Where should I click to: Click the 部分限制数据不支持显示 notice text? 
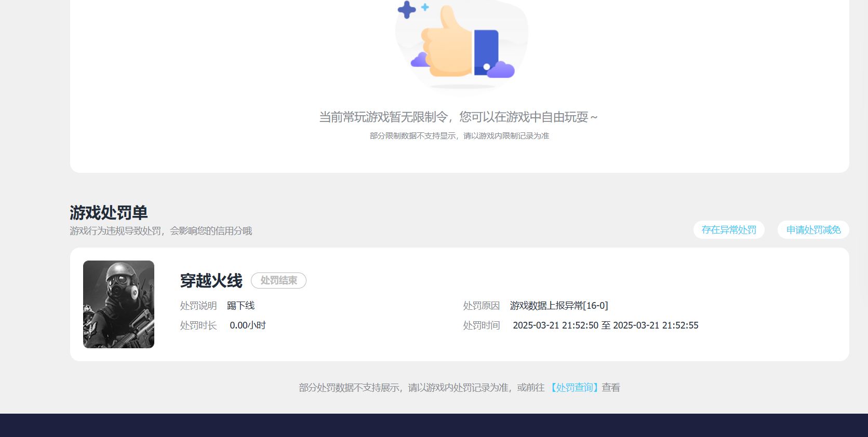[x=459, y=136]
